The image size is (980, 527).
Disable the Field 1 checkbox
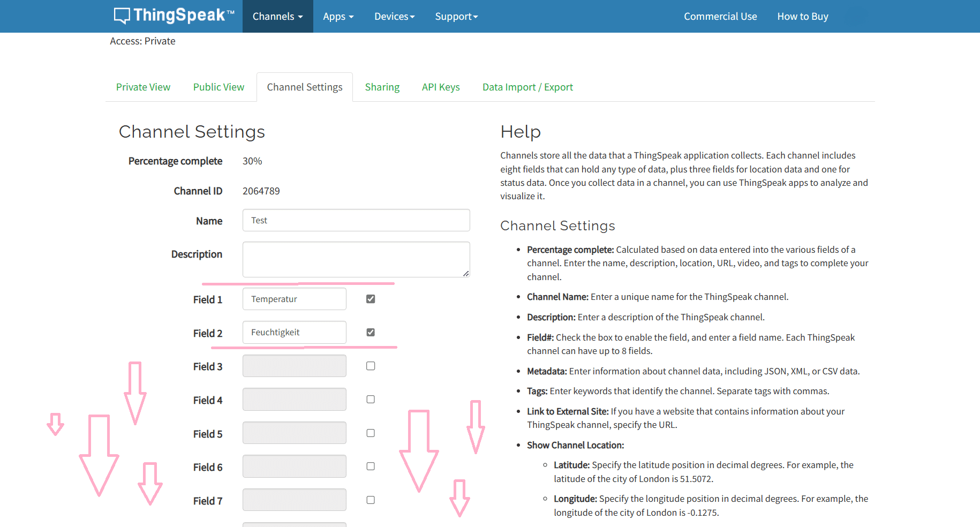click(x=371, y=299)
